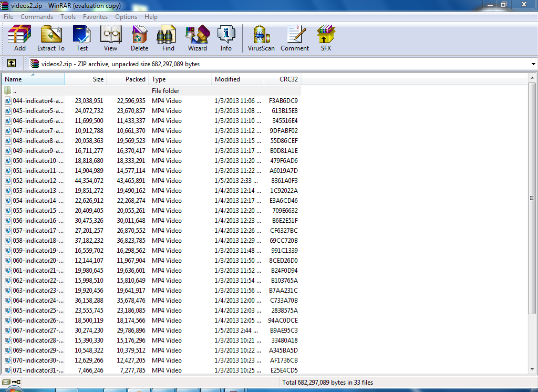This screenshot has width=538, height=392.
Task: Click file icon of 044-indicator4
Action: 8,100
